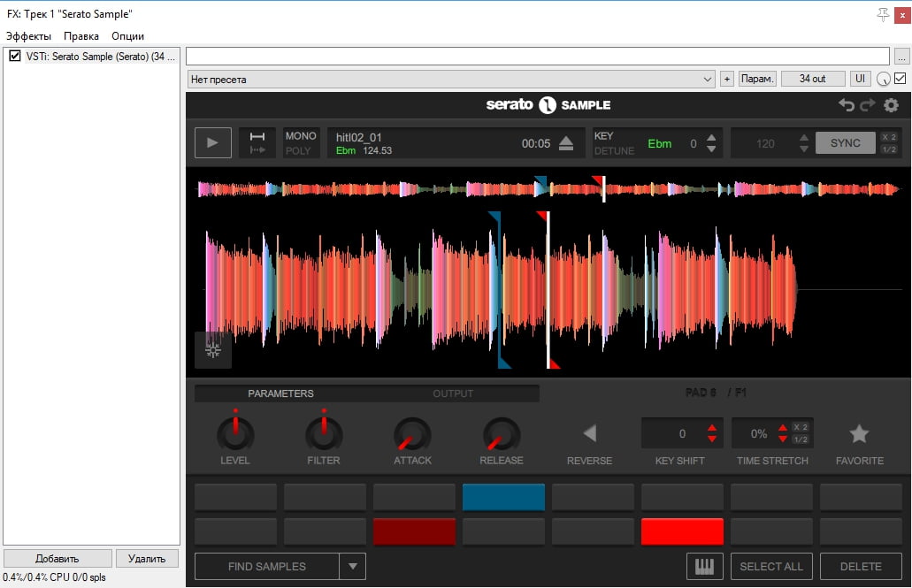Screen dimensions: 912x588
Task: Switch to the PARAMETERS tab
Action: pyautogui.click(x=280, y=393)
